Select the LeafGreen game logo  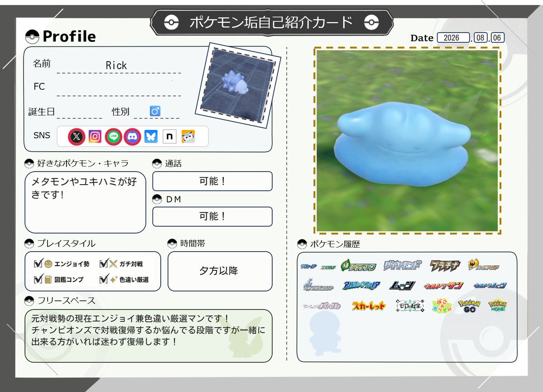(x=358, y=266)
